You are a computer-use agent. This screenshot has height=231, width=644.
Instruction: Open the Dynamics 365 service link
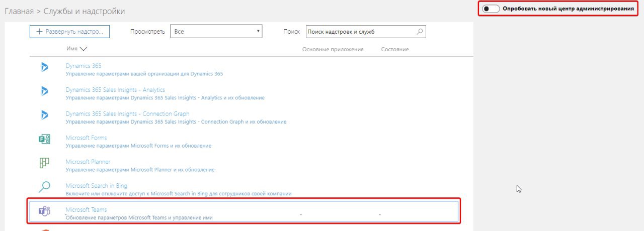tap(84, 66)
